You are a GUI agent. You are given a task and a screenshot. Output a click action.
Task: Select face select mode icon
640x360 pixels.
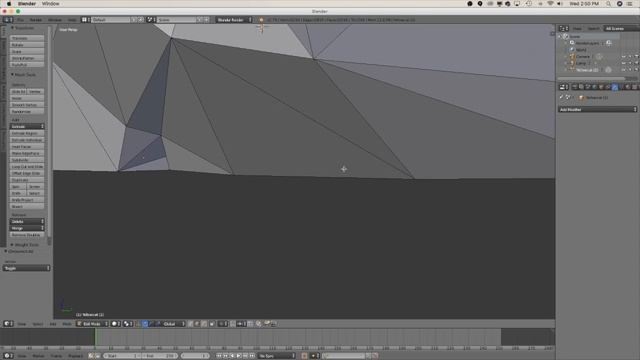pos(204,324)
